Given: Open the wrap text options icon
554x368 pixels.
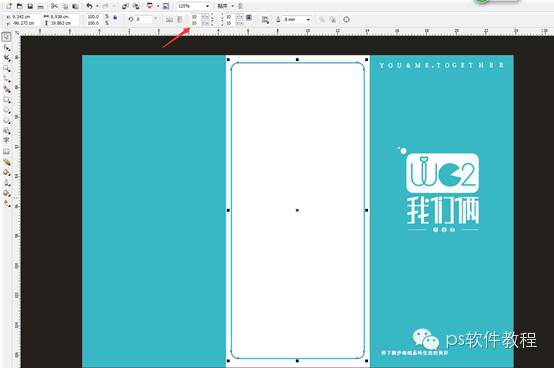Looking at the screenshot, I should pyautogui.click(x=265, y=20).
